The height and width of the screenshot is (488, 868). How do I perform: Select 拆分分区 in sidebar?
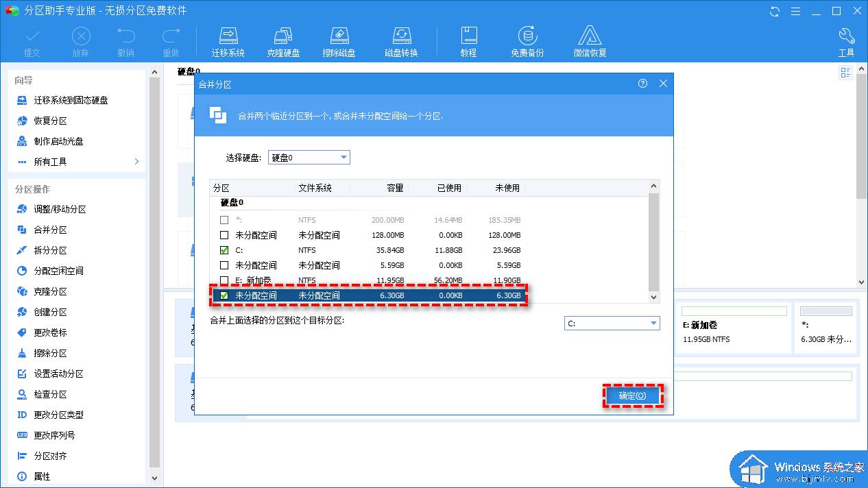pos(50,250)
